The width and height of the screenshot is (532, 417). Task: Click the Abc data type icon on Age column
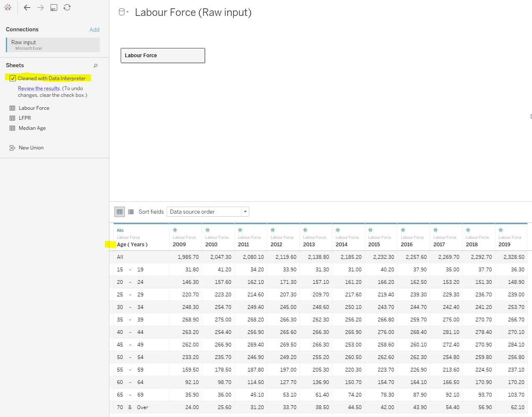(120, 230)
